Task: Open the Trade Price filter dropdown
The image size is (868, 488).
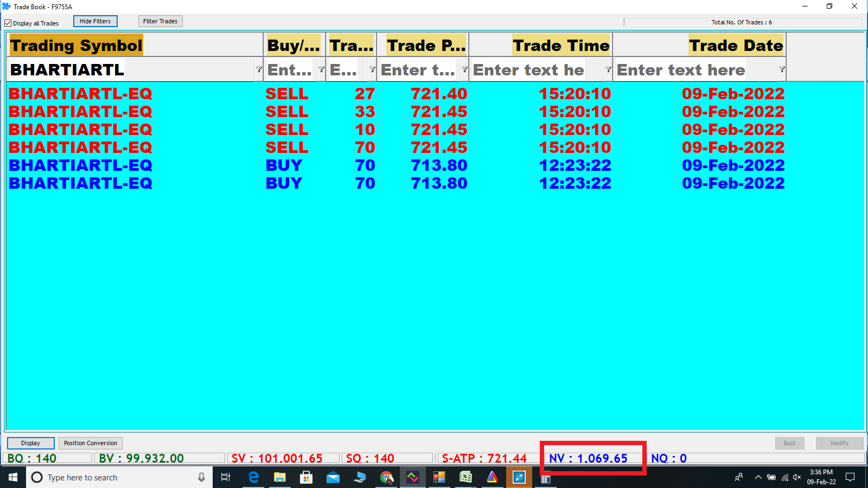Action: tap(464, 69)
